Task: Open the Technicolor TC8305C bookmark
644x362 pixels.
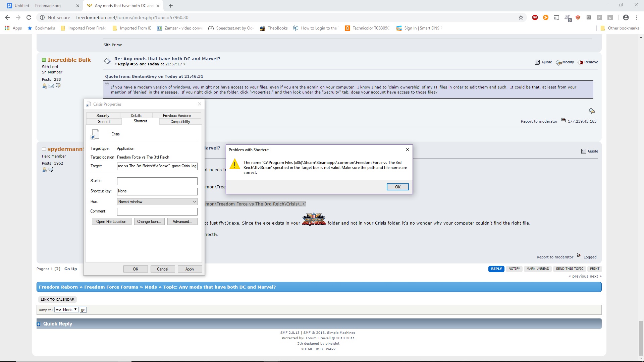Action: 367,28
